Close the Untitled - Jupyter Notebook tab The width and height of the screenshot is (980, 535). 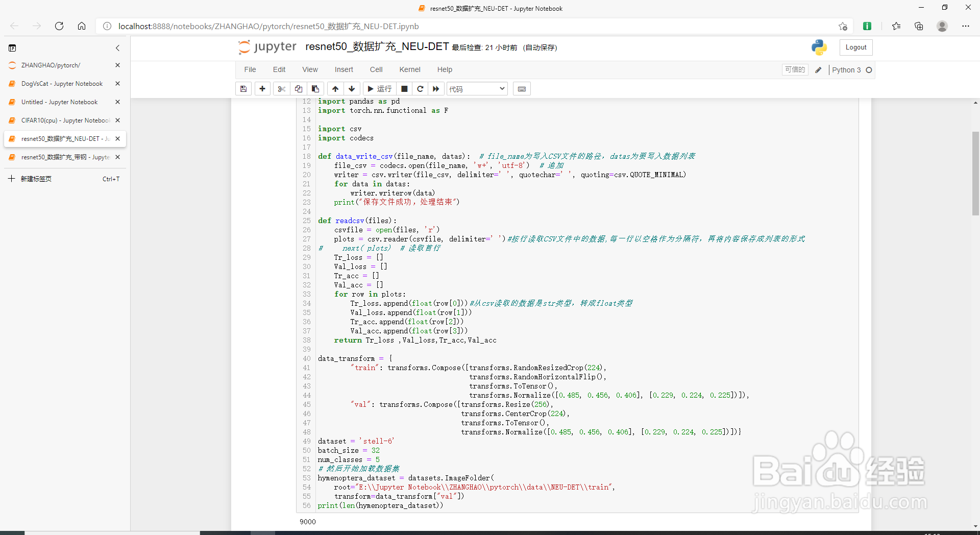click(117, 102)
